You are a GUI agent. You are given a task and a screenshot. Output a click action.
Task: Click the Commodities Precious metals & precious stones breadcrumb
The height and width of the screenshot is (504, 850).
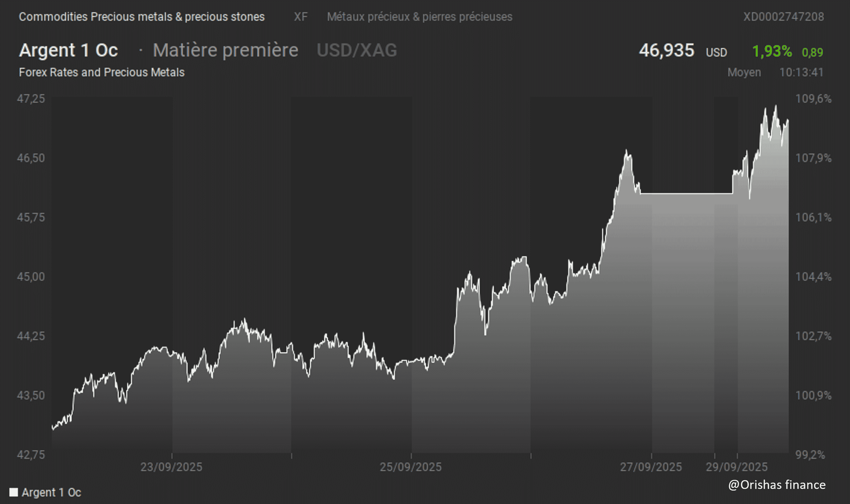[142, 17]
